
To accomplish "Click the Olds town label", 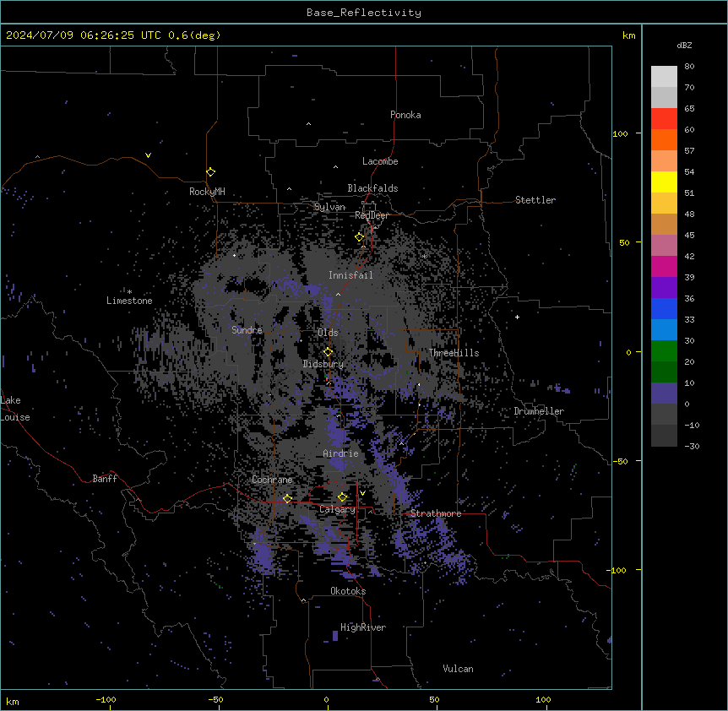I will 328,333.
